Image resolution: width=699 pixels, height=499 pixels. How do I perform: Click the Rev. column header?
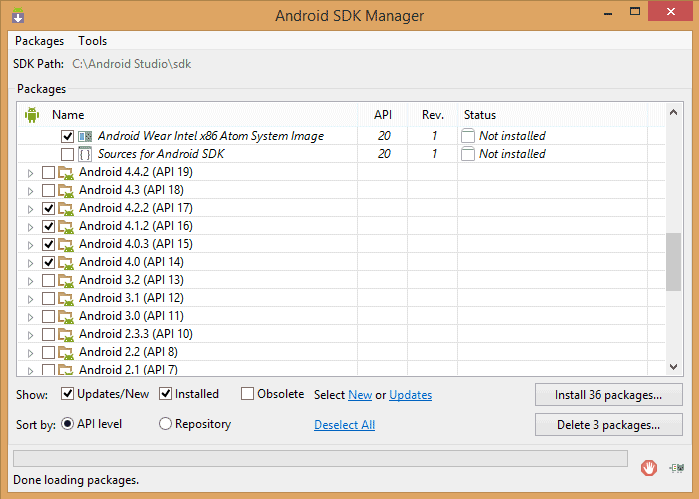(433, 115)
